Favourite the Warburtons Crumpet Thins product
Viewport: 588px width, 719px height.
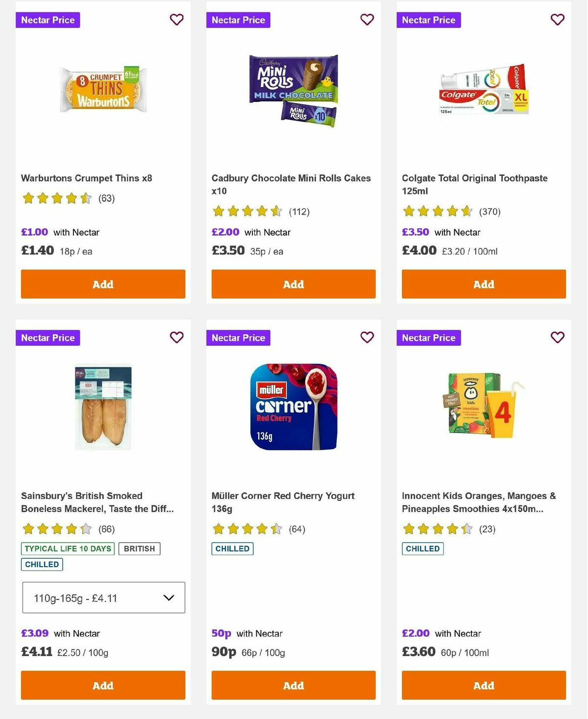[x=177, y=20]
